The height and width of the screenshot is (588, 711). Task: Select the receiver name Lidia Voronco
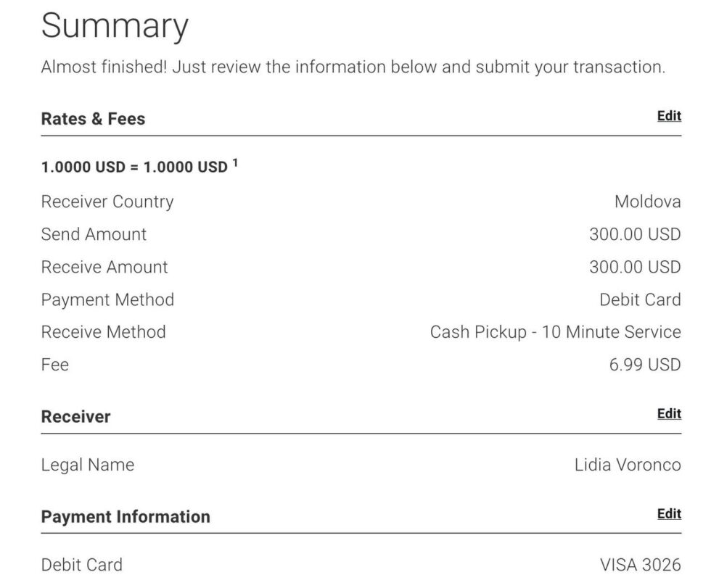[628, 465]
